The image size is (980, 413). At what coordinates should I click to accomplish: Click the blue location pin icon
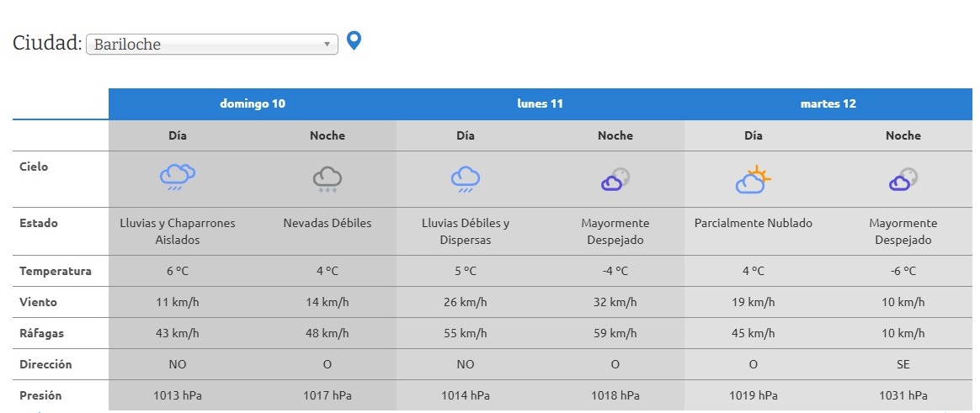[x=354, y=40]
